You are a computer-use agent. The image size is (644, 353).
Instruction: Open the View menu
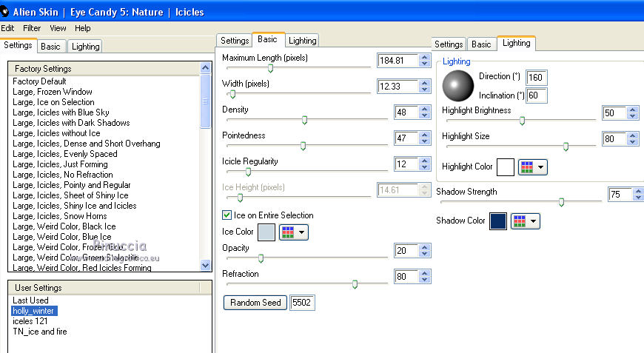[58, 28]
